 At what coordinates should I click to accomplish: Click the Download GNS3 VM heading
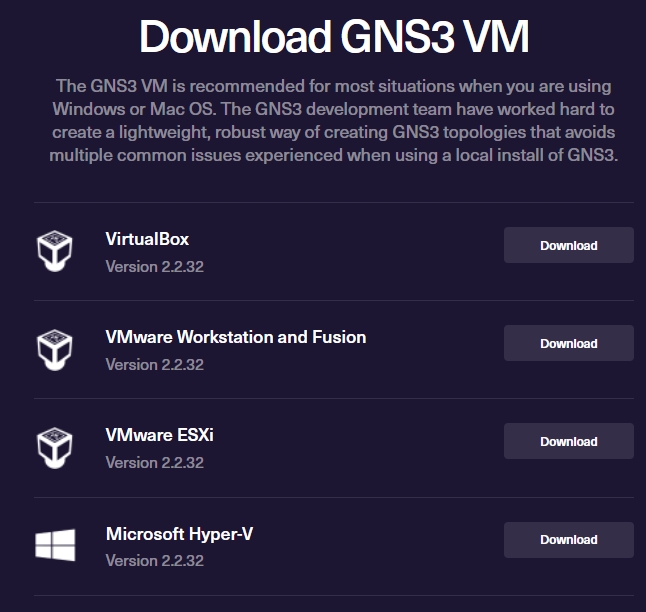coord(334,36)
